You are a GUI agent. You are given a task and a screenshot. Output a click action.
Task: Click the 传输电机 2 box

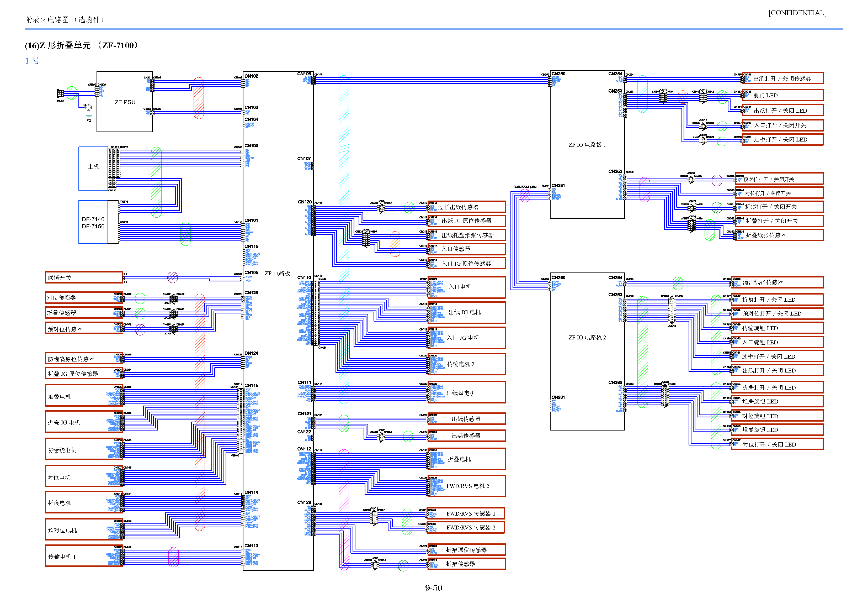point(466,364)
